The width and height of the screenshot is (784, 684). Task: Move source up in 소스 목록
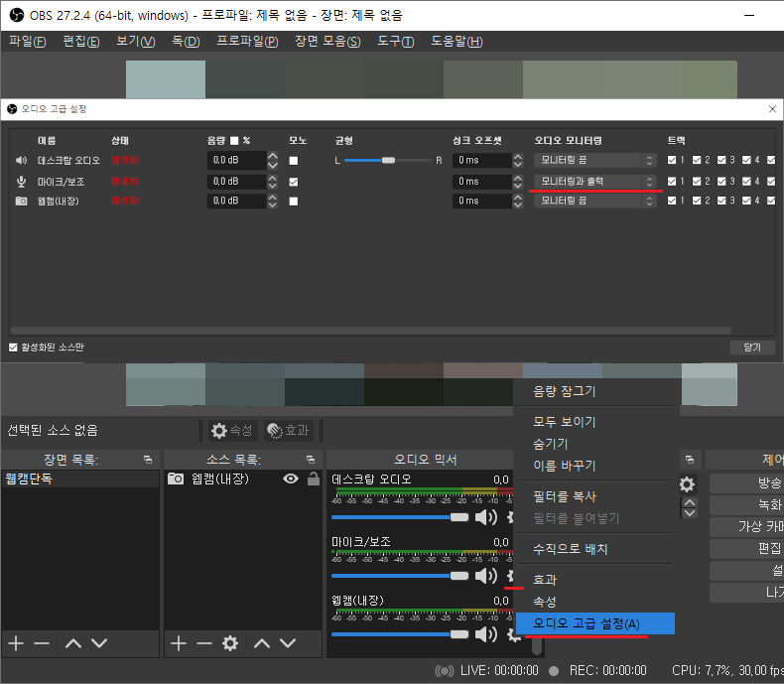pos(262,643)
